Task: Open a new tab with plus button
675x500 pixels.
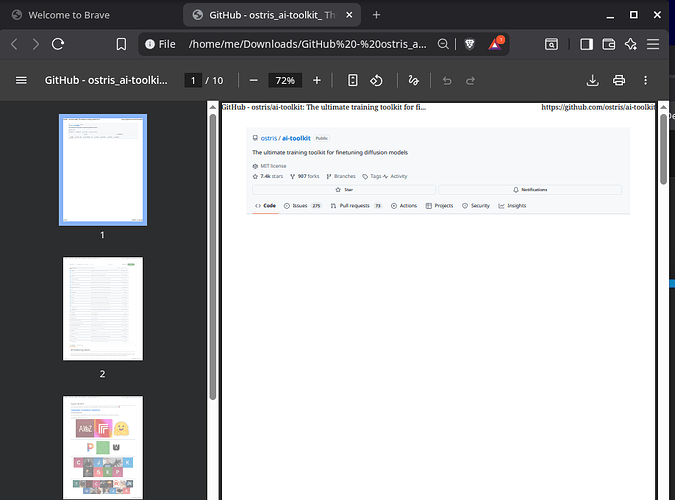Action: point(376,15)
